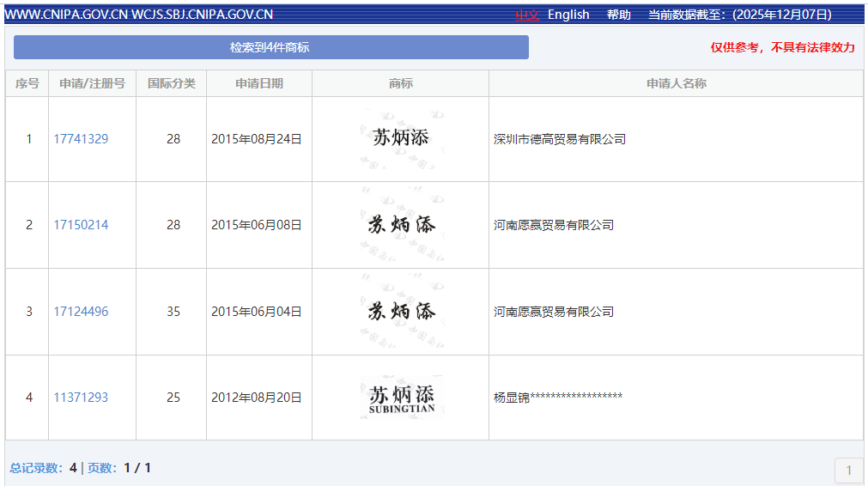
Task: View the 苏炳添 trademark image in row 1
Action: click(x=400, y=138)
